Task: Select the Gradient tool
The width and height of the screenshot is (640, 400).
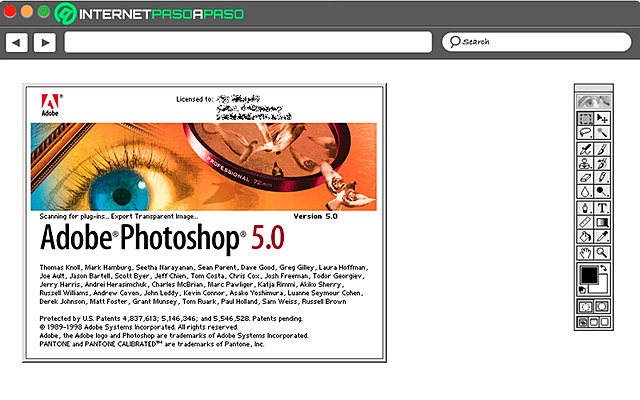Action: pos(602,222)
